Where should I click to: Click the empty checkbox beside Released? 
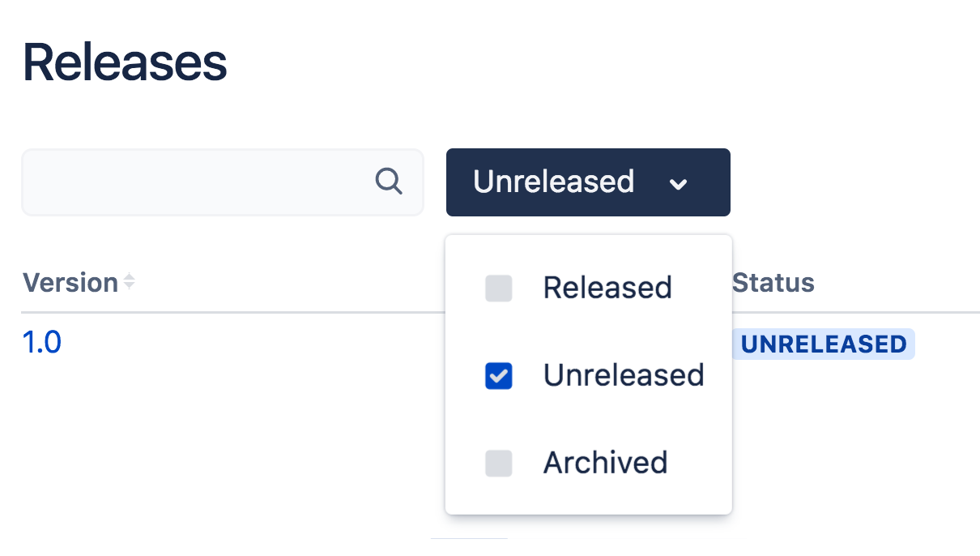pyautogui.click(x=498, y=288)
